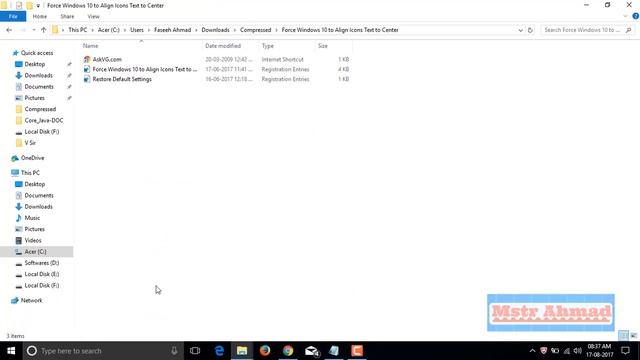Select the Force Windows 10 to Align Icons registry file
The width and height of the screenshot is (640, 360).
144,69
